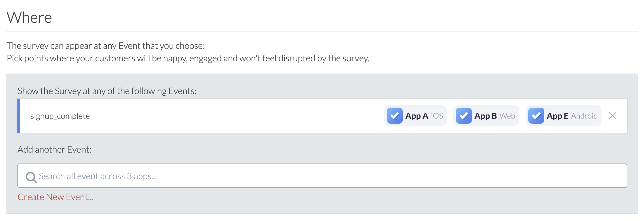Toggle the App B checkbox
The image size is (644, 221).
[464, 116]
